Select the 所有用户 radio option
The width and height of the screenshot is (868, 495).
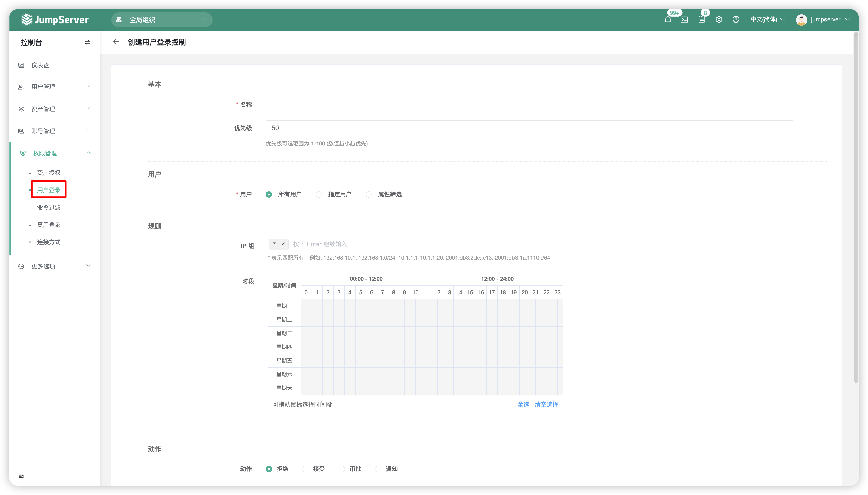coord(268,194)
